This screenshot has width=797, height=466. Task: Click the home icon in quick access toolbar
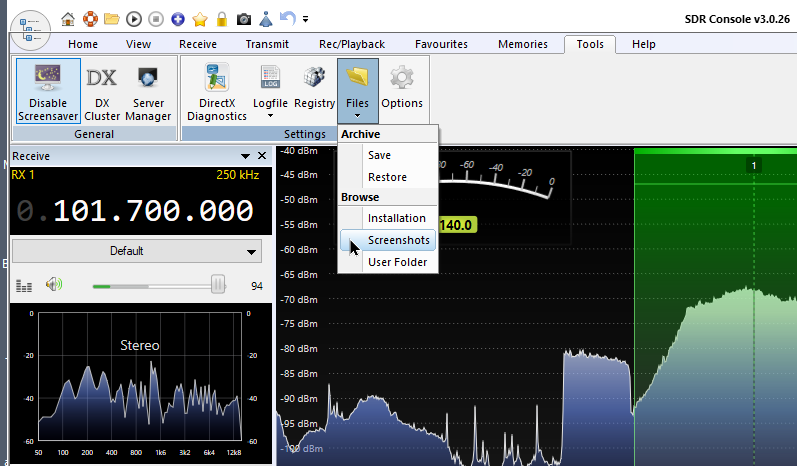point(68,18)
